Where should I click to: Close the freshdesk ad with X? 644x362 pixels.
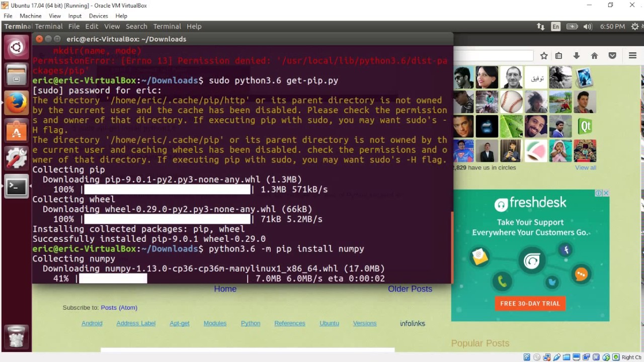(x=606, y=193)
